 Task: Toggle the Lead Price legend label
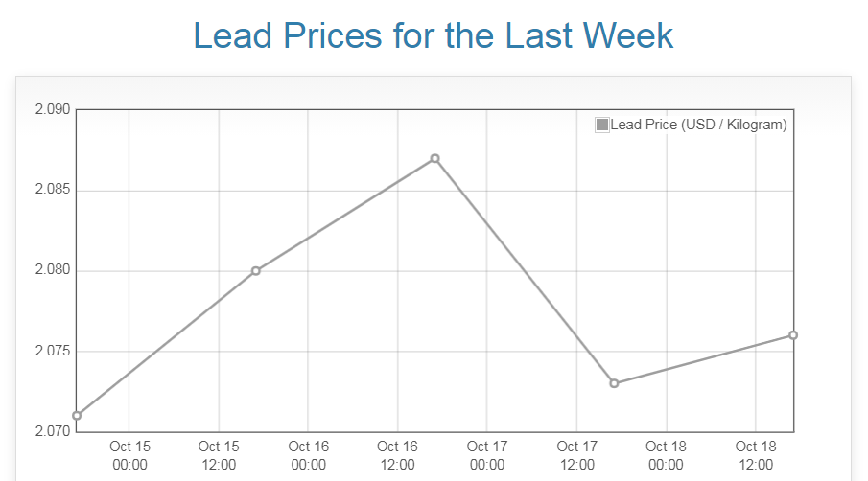[698, 125]
